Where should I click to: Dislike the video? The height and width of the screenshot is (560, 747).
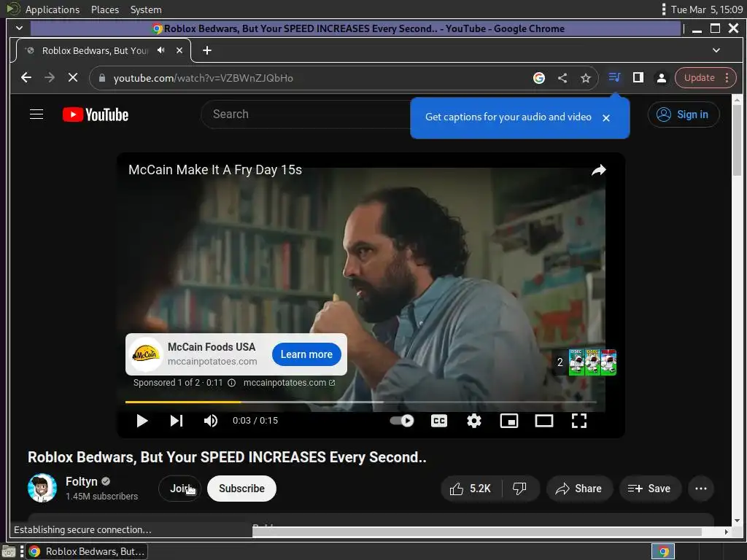pos(519,489)
